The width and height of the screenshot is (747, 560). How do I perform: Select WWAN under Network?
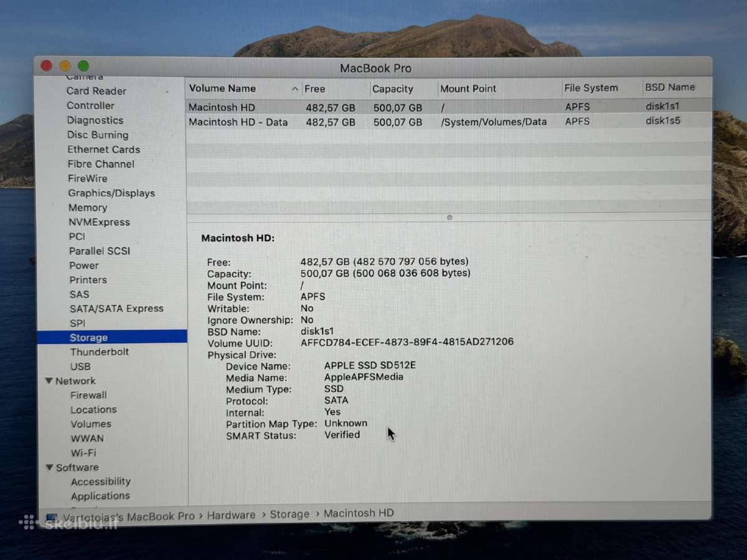[x=87, y=439]
